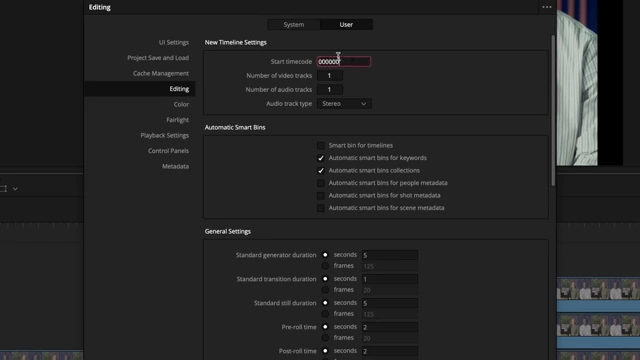The width and height of the screenshot is (640, 360).
Task: Open the Color settings section
Action: click(x=181, y=104)
